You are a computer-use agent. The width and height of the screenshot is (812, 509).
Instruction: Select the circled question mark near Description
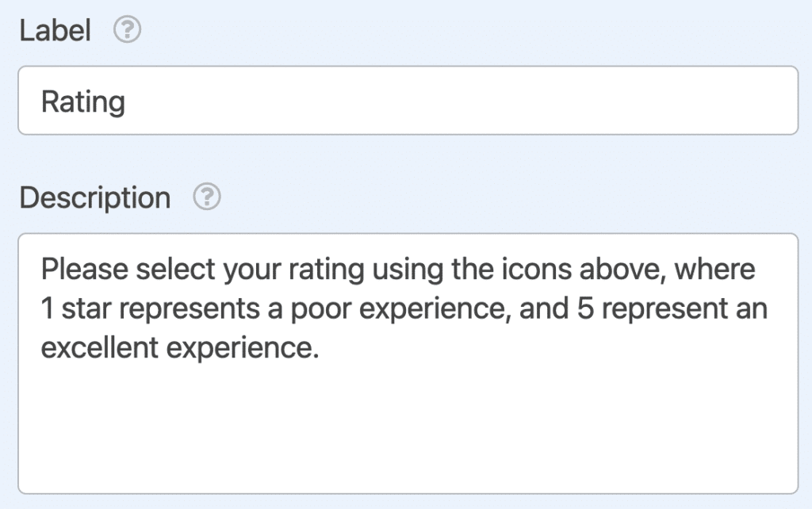206,197
